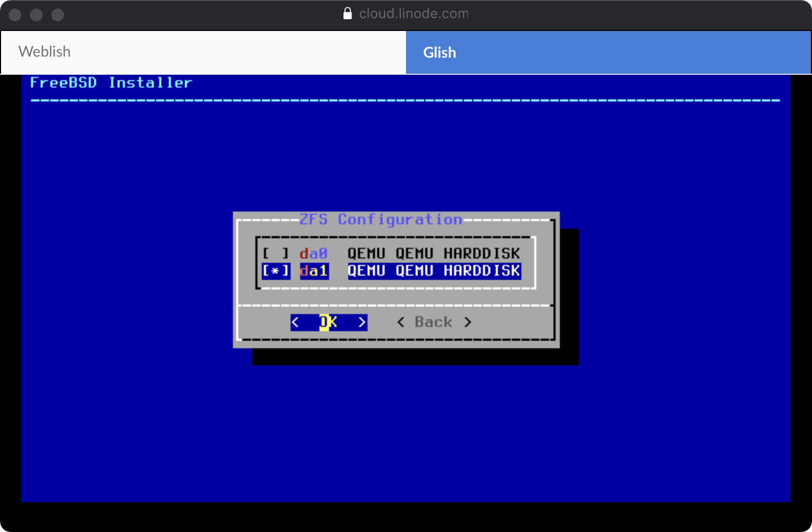Close the window using the leftmost title button

[x=15, y=15]
